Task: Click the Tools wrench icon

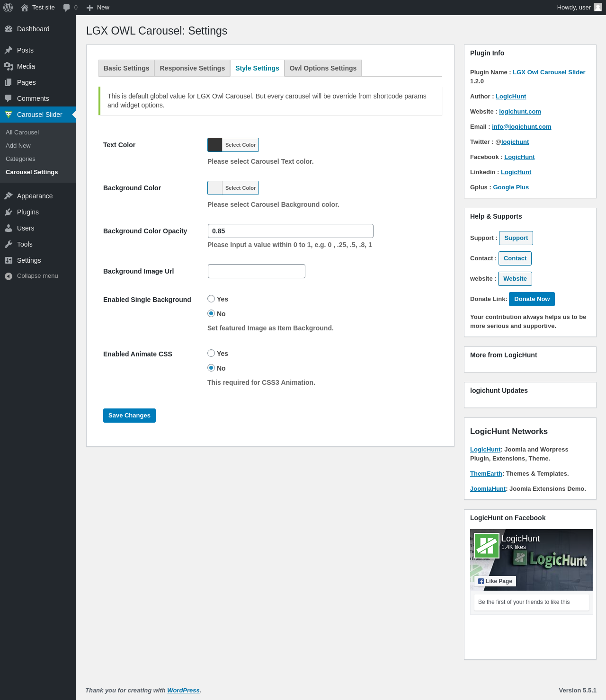Action: [x=9, y=244]
